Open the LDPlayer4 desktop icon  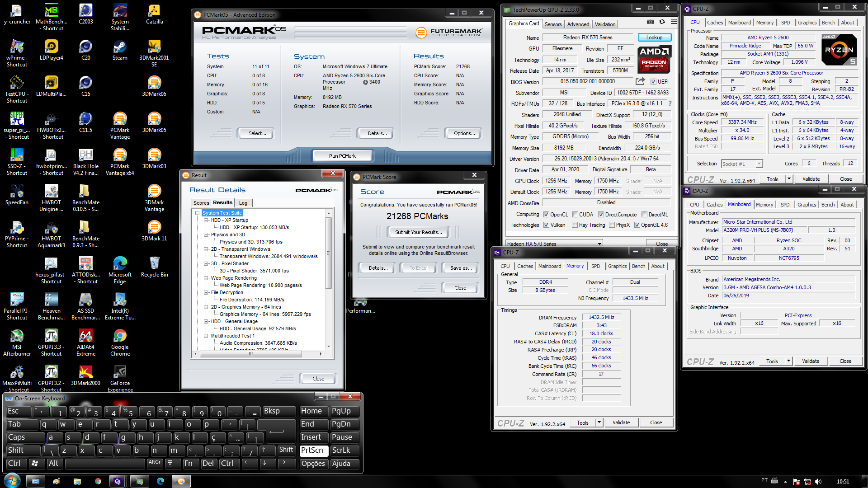point(51,50)
